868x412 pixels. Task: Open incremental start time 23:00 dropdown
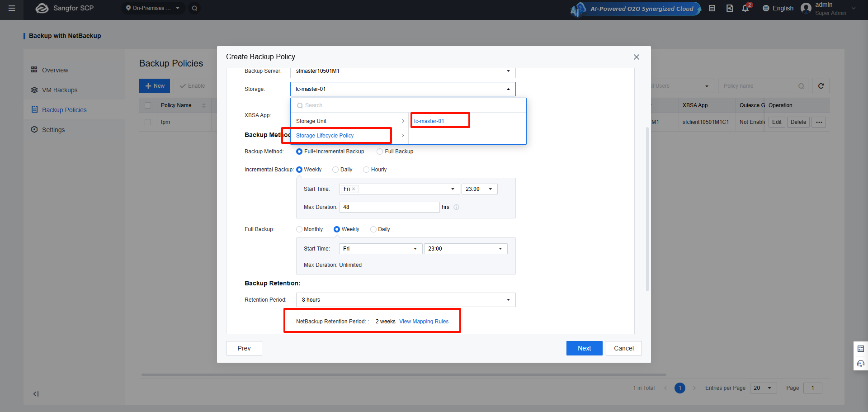480,189
